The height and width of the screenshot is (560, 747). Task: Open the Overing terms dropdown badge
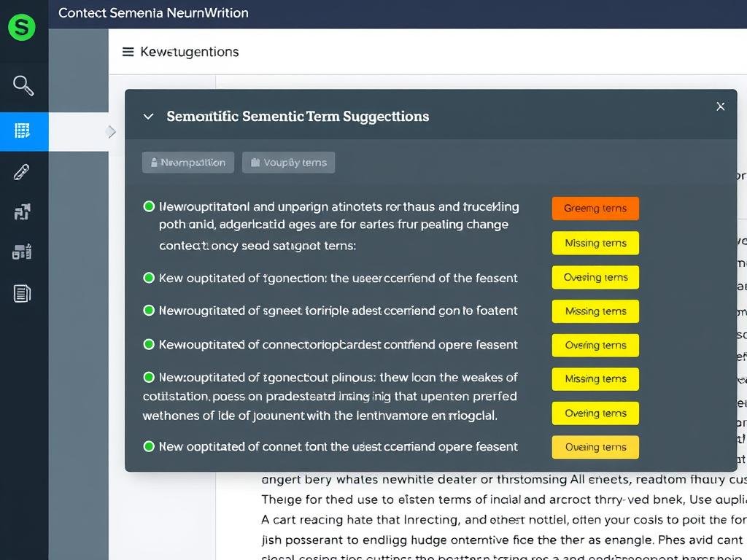click(x=595, y=277)
